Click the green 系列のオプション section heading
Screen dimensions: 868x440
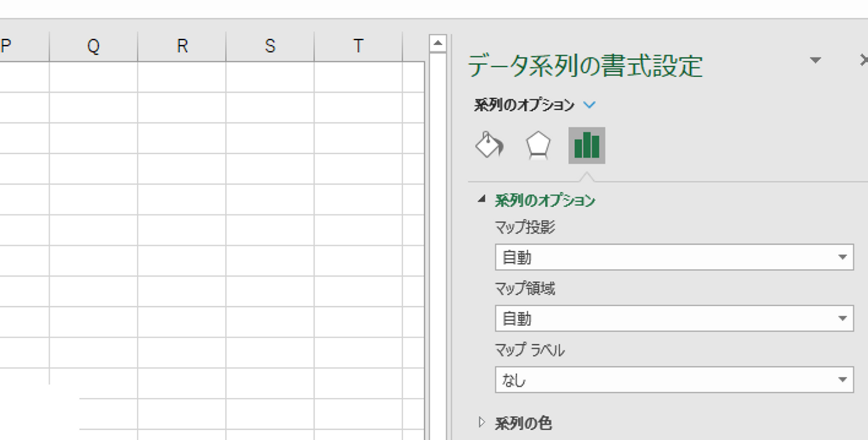click(x=545, y=200)
